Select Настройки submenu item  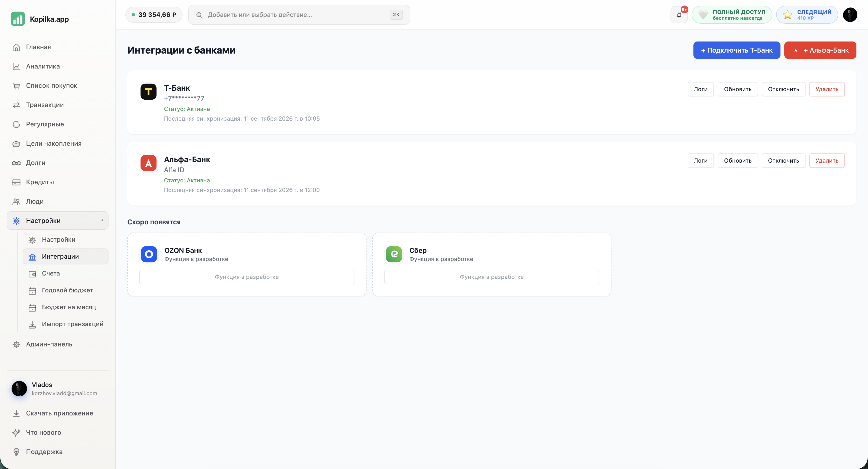[65, 240]
